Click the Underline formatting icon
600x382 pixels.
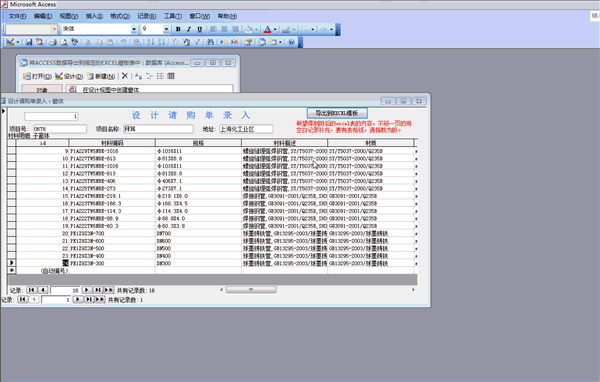pos(199,29)
